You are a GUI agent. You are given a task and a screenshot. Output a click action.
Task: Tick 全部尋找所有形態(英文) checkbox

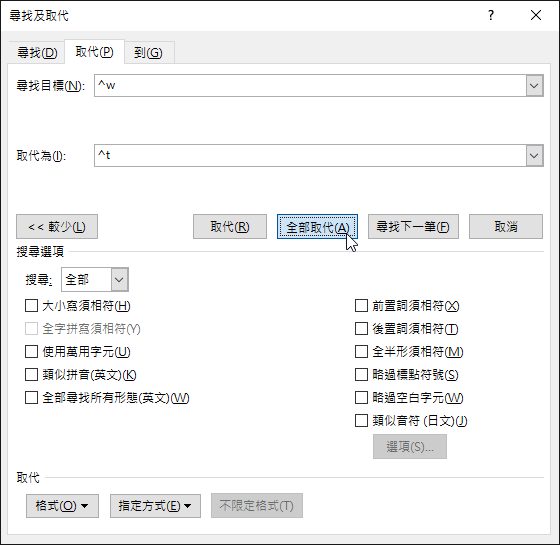click(31, 398)
